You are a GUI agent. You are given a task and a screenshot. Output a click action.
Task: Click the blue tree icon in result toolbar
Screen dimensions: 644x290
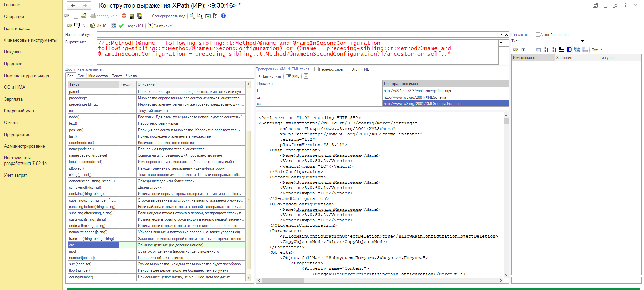click(x=577, y=50)
